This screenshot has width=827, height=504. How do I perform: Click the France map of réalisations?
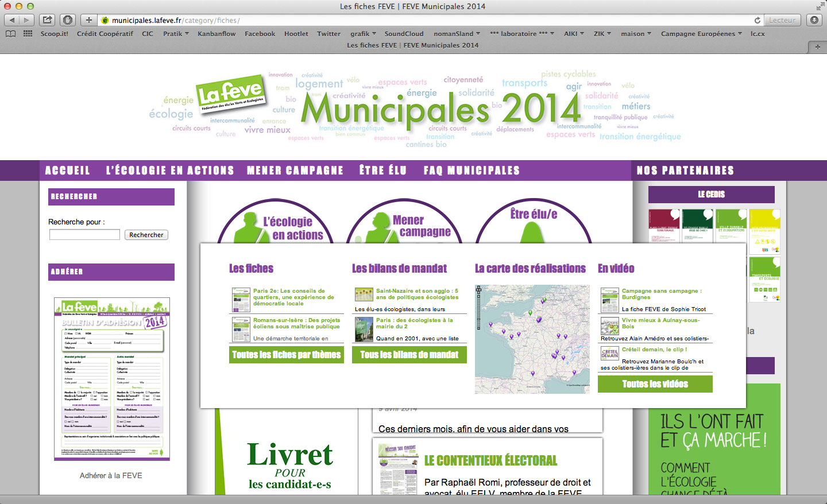coord(532,339)
